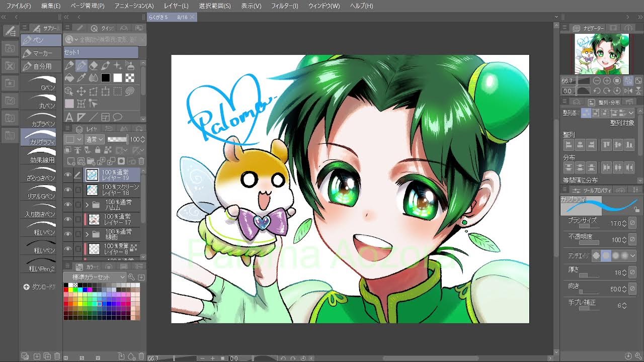Select transparent checkered swatch in quick access

point(130,77)
